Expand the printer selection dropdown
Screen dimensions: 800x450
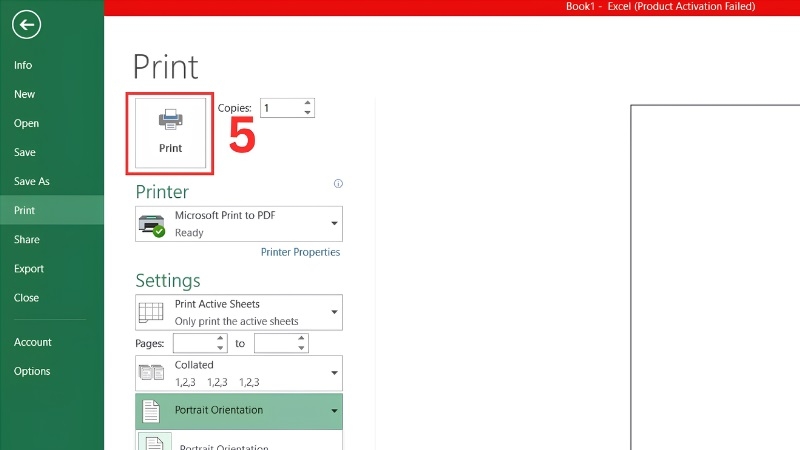click(334, 223)
